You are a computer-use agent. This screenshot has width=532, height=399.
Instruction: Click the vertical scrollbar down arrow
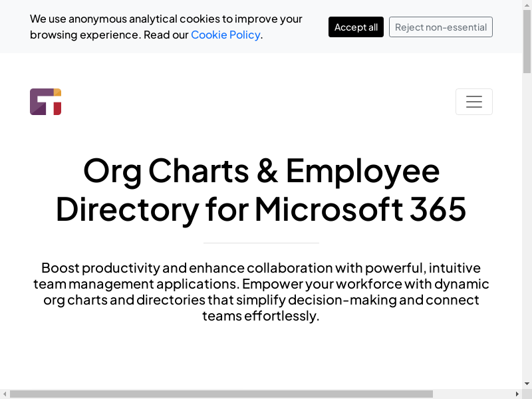tap(527, 384)
